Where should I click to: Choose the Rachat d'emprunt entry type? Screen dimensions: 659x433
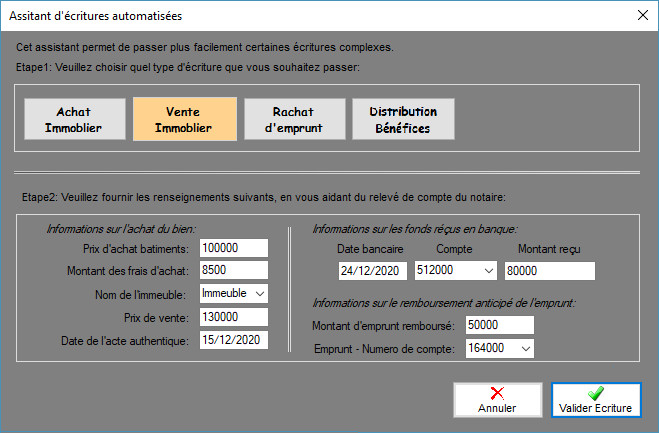(294, 119)
